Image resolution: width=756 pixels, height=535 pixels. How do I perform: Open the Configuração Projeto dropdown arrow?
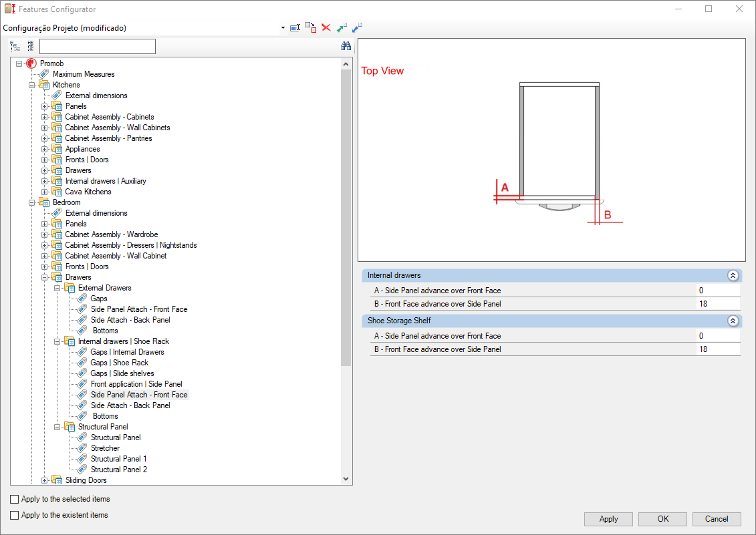click(283, 28)
